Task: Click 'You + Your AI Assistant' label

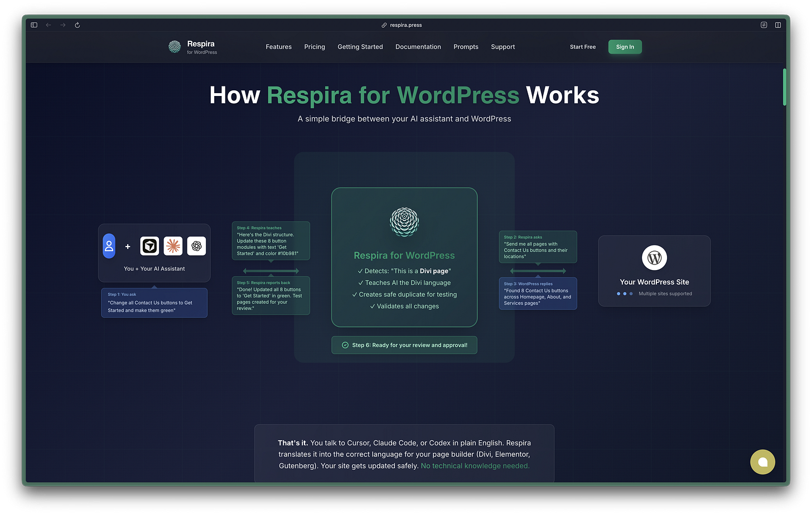Action: click(x=154, y=269)
